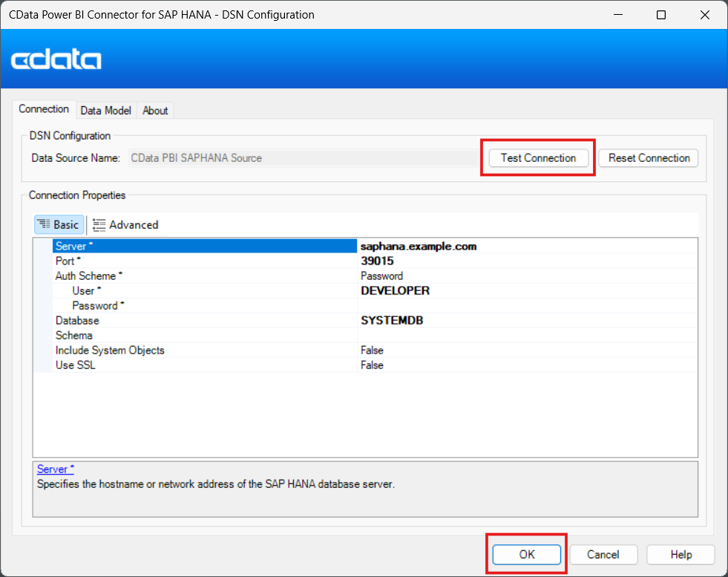Edit the database value SYSTEMDB
This screenshot has width=728, height=577.
527,321
